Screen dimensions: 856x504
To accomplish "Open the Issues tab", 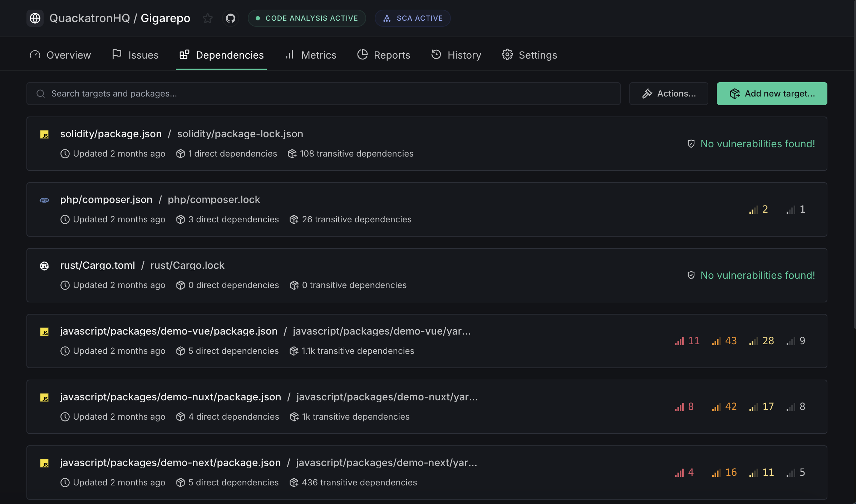I will coord(135,55).
